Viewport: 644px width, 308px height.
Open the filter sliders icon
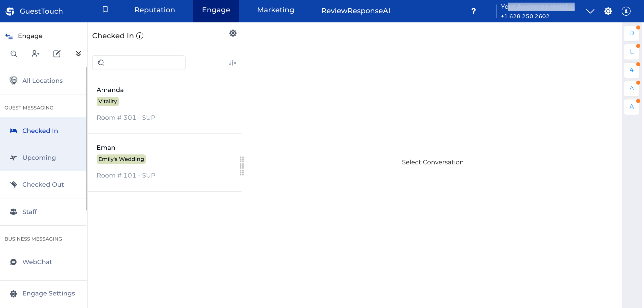click(232, 62)
